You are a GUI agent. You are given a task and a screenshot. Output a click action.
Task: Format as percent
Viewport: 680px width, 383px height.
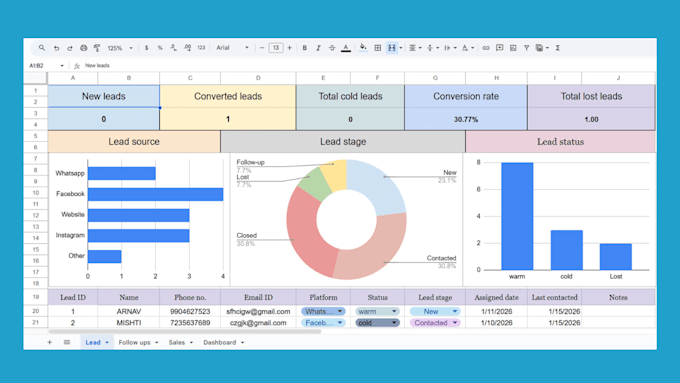click(160, 48)
